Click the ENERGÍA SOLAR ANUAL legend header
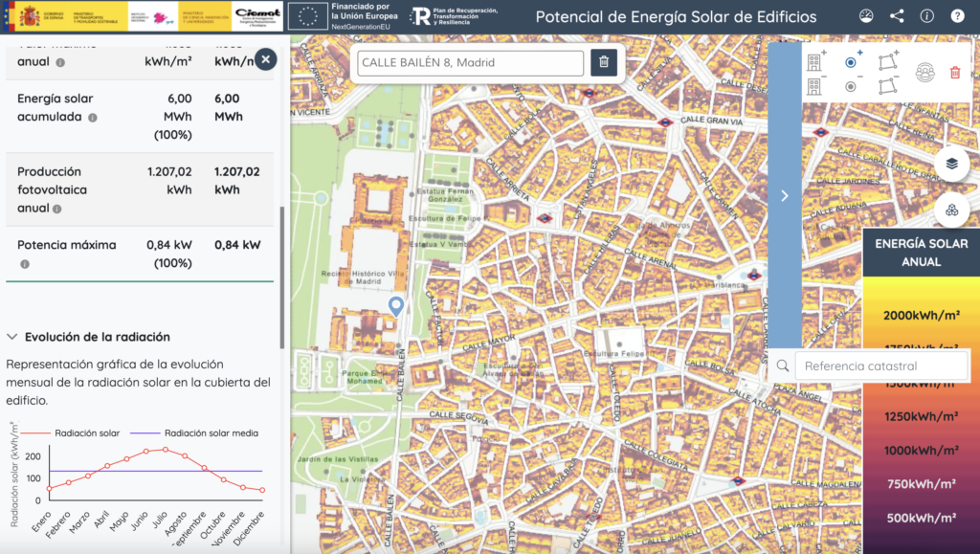Image resolution: width=980 pixels, height=554 pixels. (x=922, y=253)
